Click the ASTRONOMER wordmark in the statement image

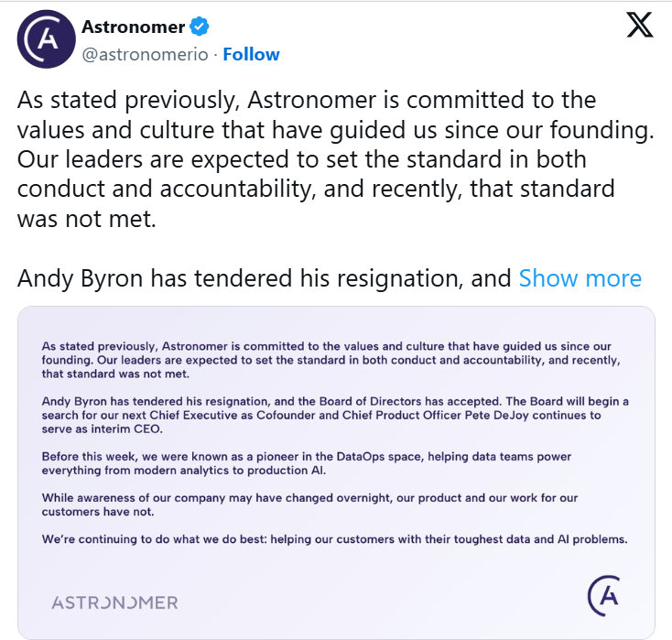point(114,602)
